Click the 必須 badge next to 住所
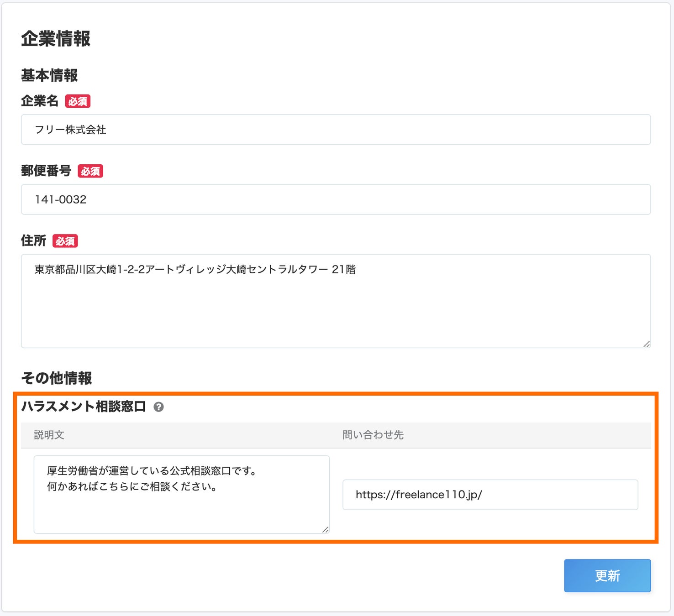This screenshot has height=616, width=674. tap(65, 241)
